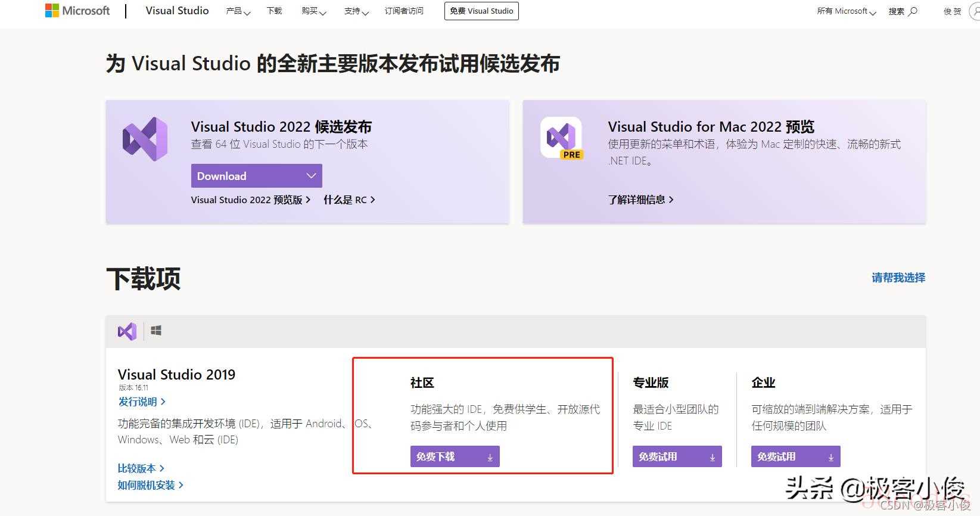The height and width of the screenshot is (516, 980).
Task: Click the 免费 Visual Studio button
Action: click(481, 11)
